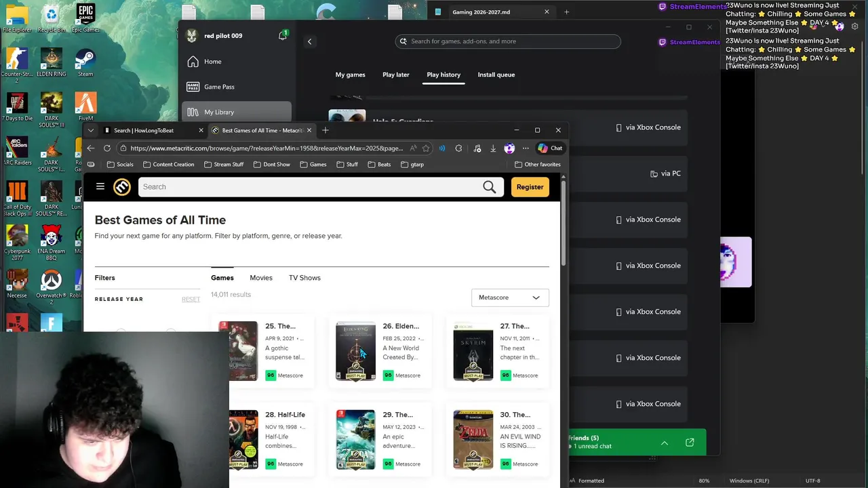Click the Xbox app search box
The image size is (868, 488).
tap(508, 41)
